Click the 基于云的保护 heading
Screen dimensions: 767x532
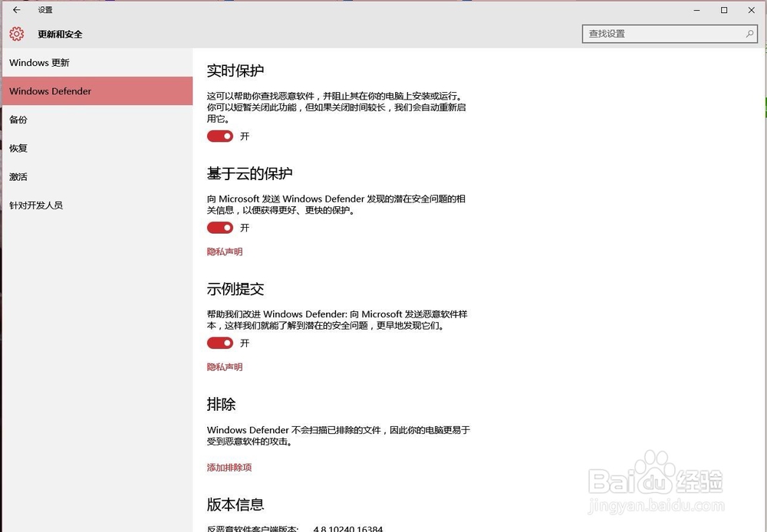tap(249, 173)
